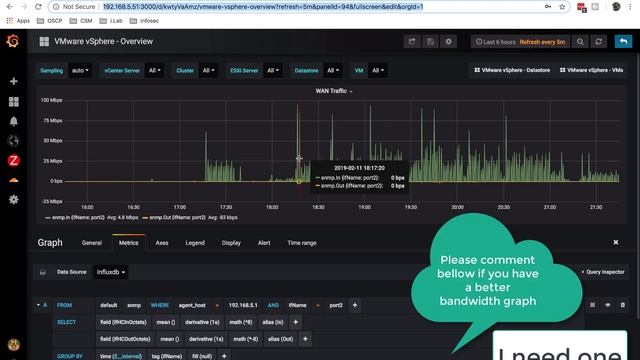Add WHERE condition plus button
The image size is (640, 360).
click(x=355, y=305)
